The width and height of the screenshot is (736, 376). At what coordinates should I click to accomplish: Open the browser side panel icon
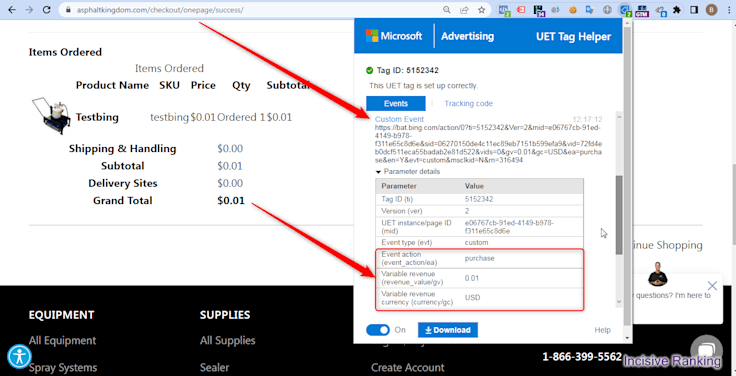694,9
